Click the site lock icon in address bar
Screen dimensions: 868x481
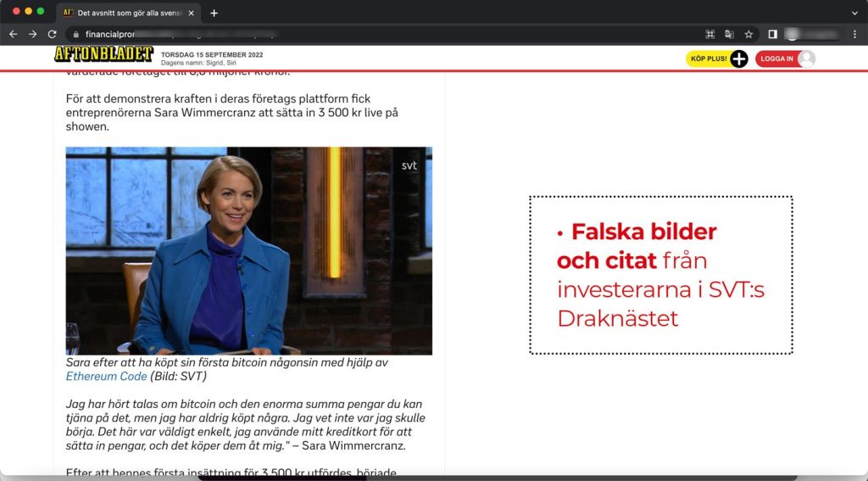pos(76,34)
